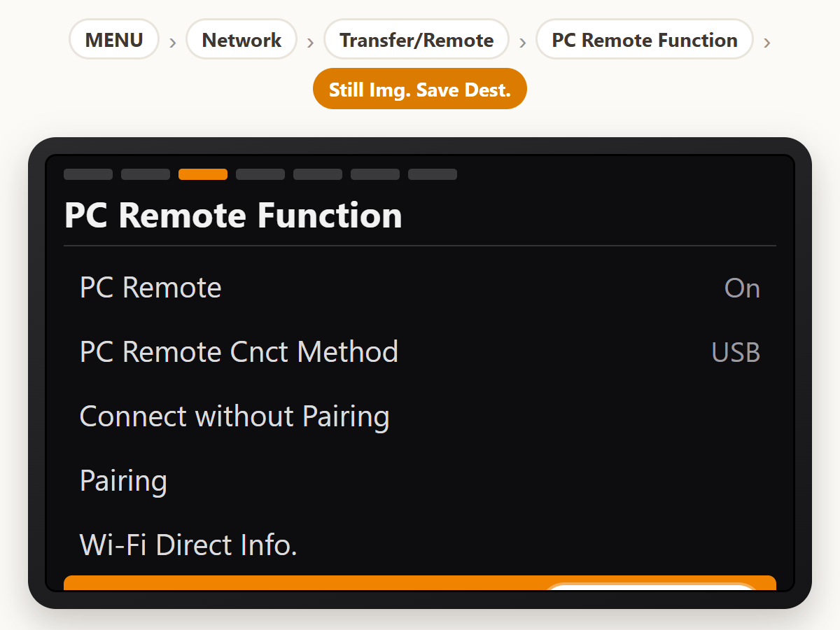Viewport: 840px width, 630px height.
Task: Open the PC Remote Cnct Method row
Action: (x=420, y=353)
